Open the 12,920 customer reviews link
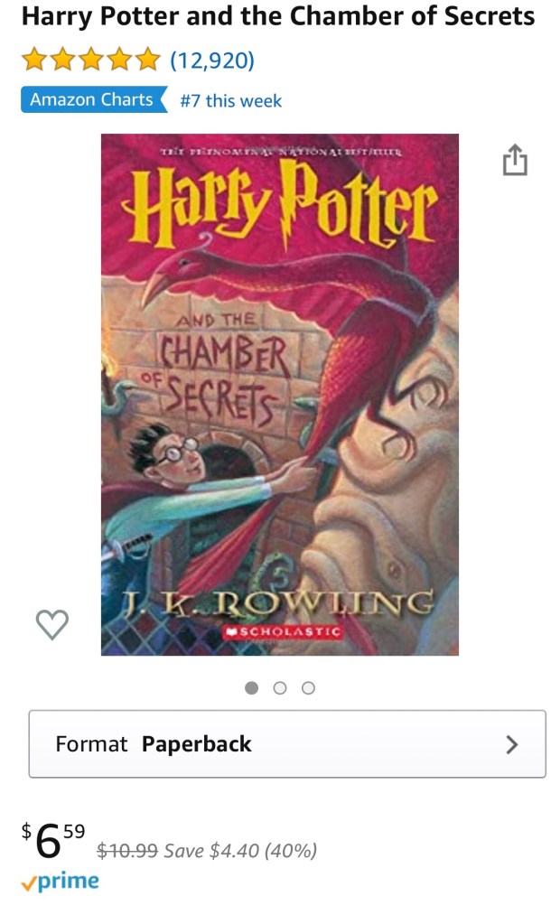 click(212, 61)
